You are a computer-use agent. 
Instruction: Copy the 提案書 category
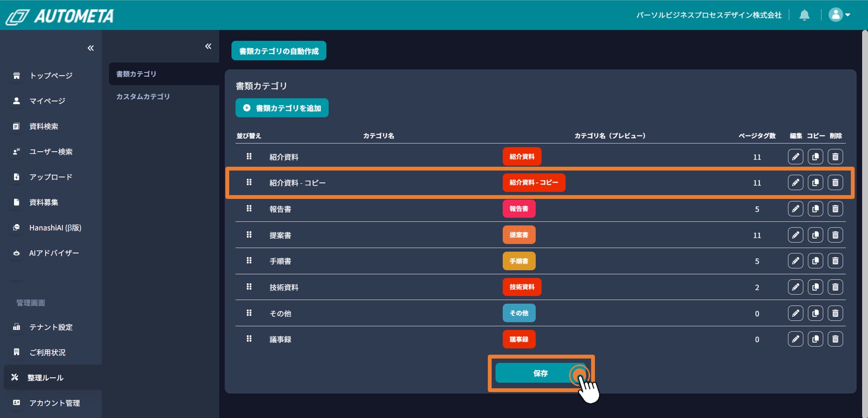tap(815, 235)
